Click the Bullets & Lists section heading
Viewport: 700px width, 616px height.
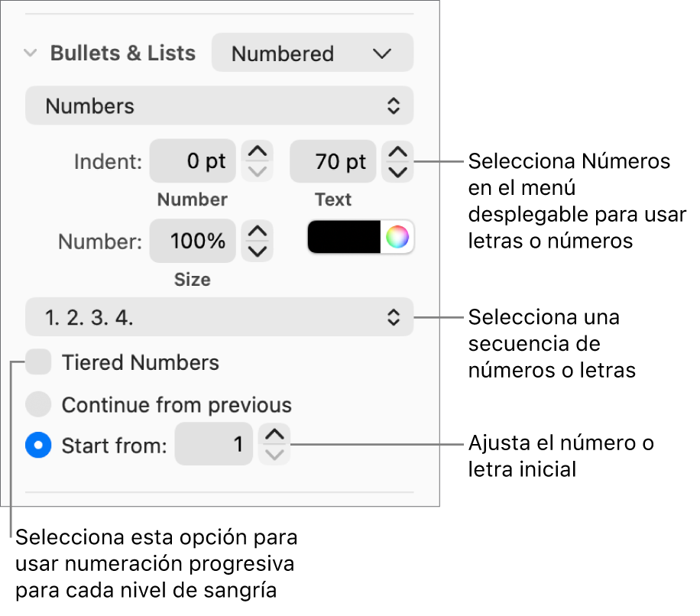pos(122,53)
